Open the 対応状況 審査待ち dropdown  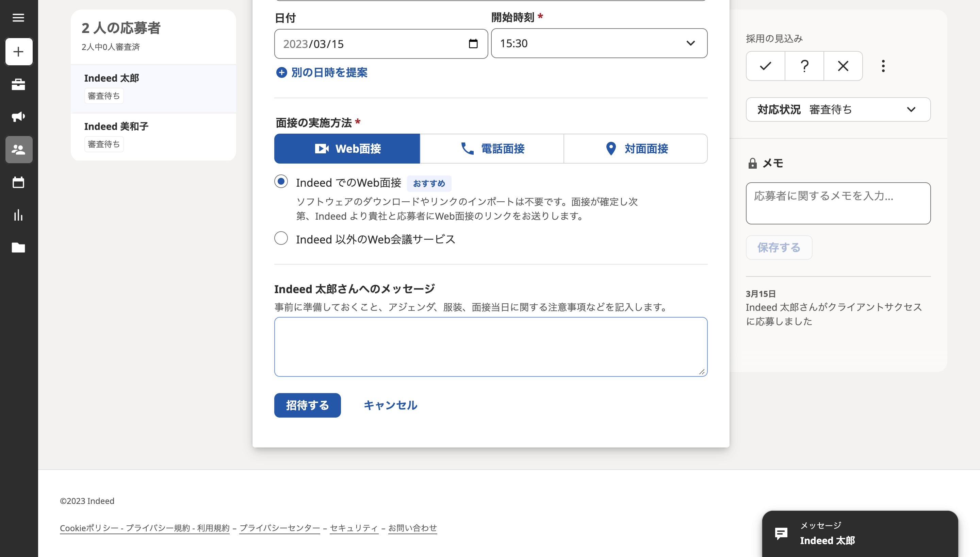[838, 109]
